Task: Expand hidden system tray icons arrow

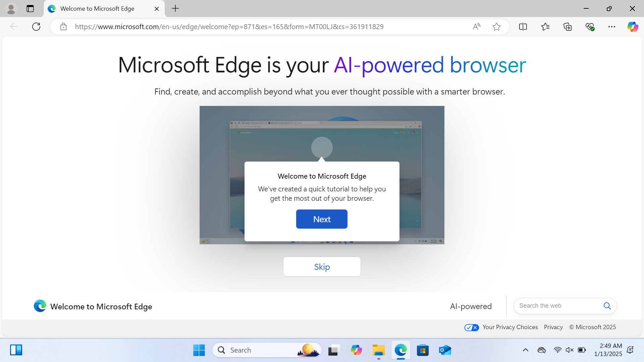Action: coord(526,350)
